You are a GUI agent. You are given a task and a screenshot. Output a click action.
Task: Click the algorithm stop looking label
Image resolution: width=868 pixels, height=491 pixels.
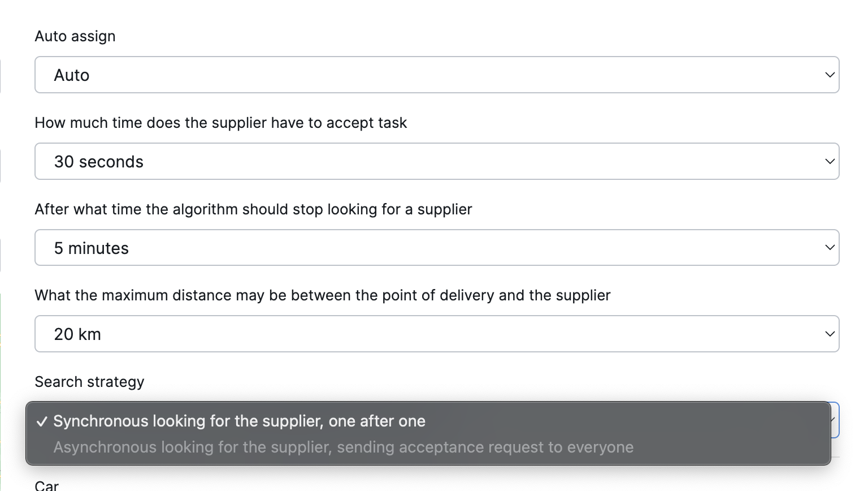tap(253, 209)
